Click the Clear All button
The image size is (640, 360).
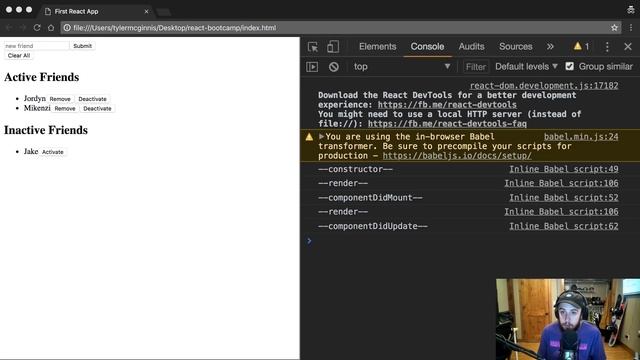click(19, 56)
